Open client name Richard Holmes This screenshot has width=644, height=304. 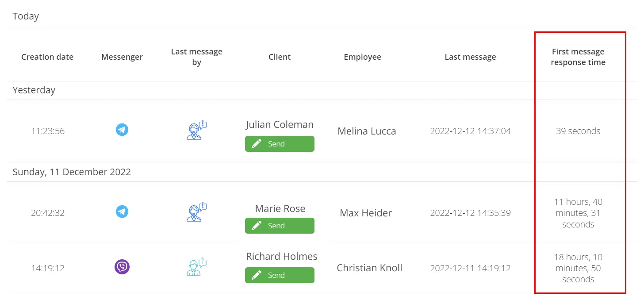click(x=282, y=257)
